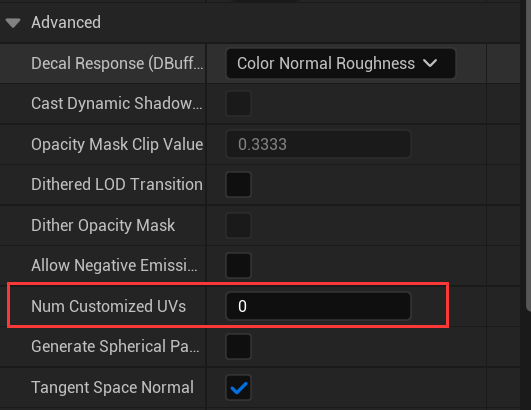Toggle the Dither Opacity Mask checkbox
This screenshot has width=531, height=410.
click(238, 225)
